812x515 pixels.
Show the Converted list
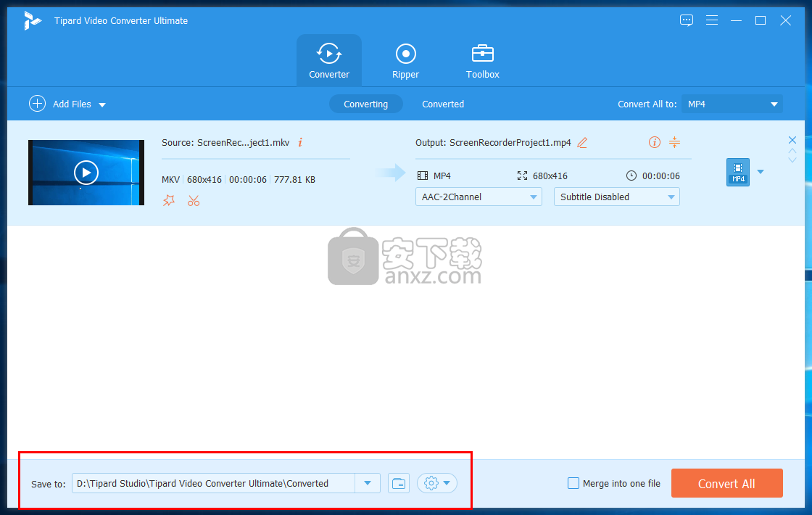(443, 104)
